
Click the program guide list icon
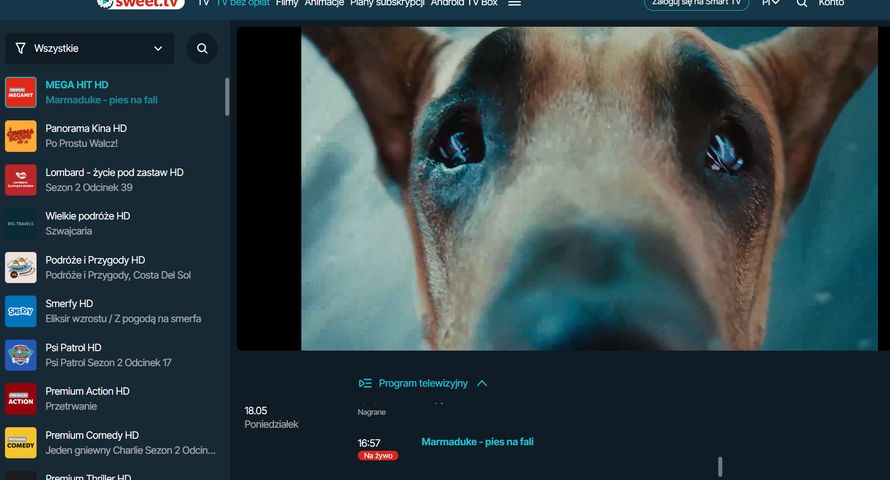click(365, 384)
